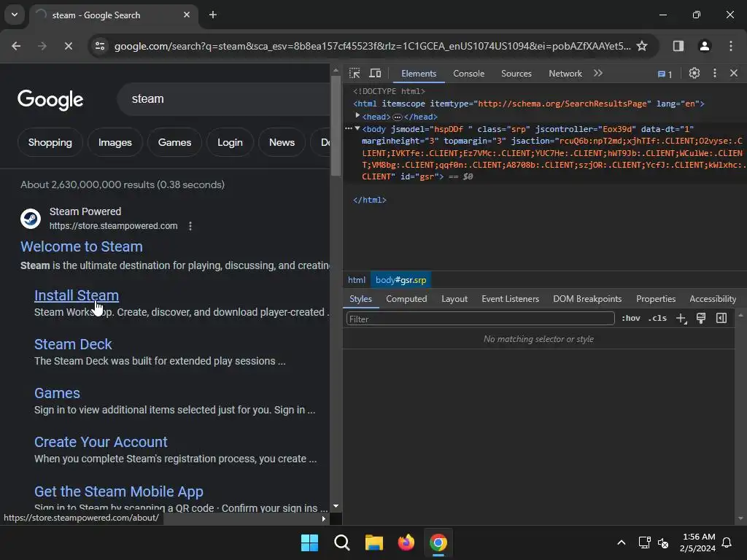The image size is (747, 560).
Task: Open the DOM Breakpoints tab
Action: [587, 299]
